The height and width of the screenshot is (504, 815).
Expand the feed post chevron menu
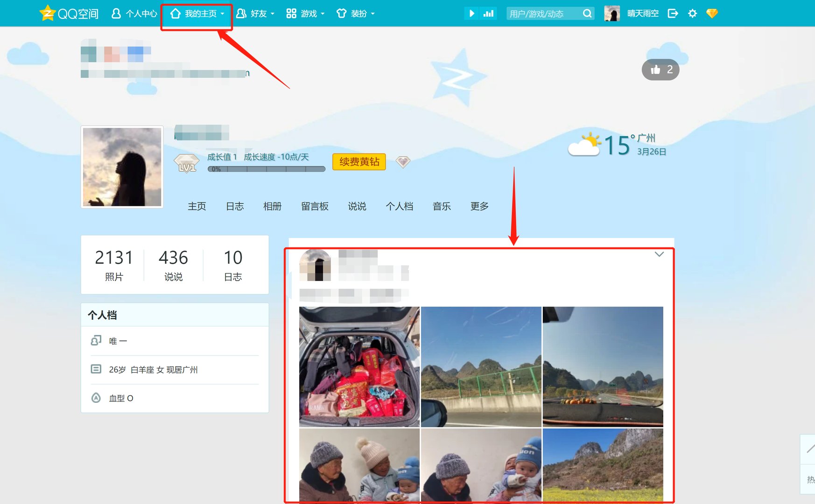(x=659, y=254)
